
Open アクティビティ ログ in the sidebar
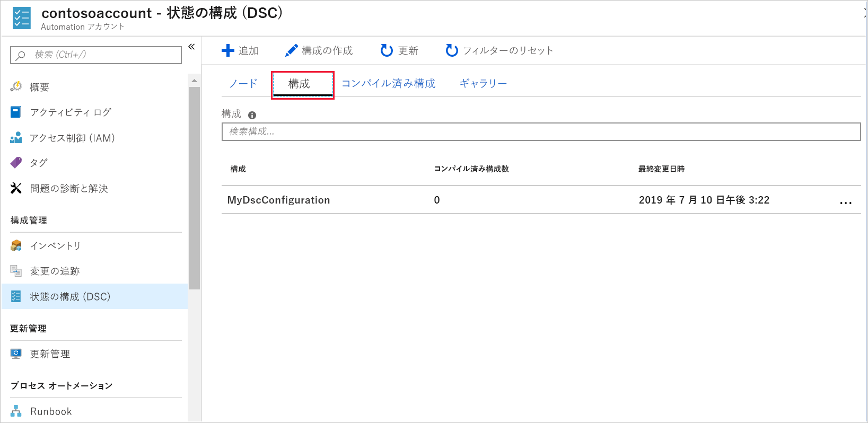click(x=95, y=112)
